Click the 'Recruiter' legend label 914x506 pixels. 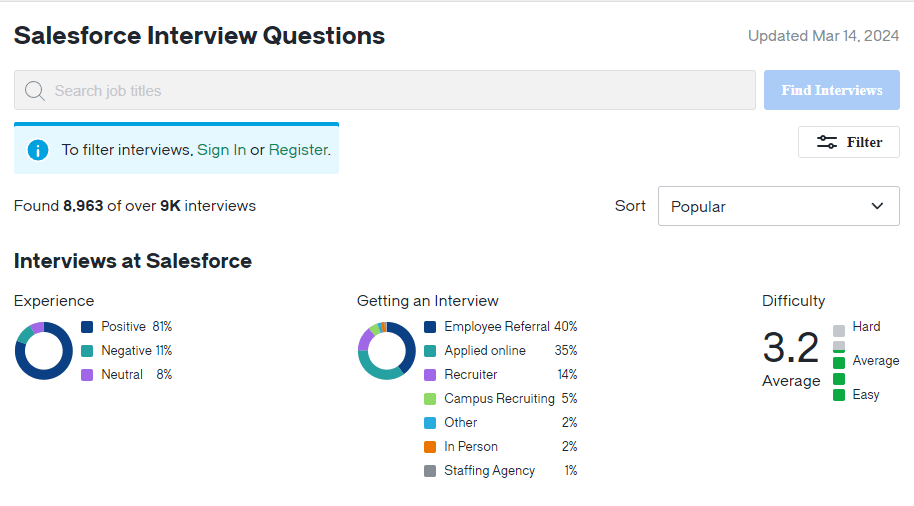point(471,374)
